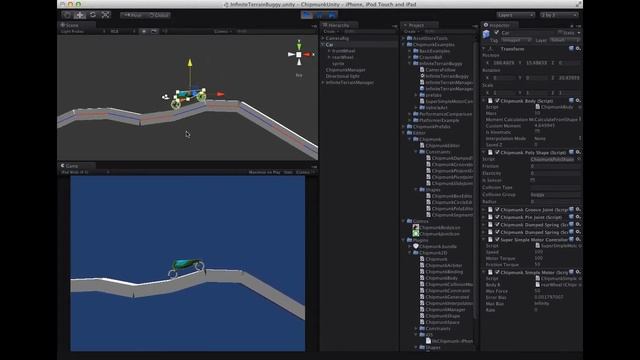Open the prefabs folder
The width and height of the screenshot is (640, 360).
[x=430, y=95]
